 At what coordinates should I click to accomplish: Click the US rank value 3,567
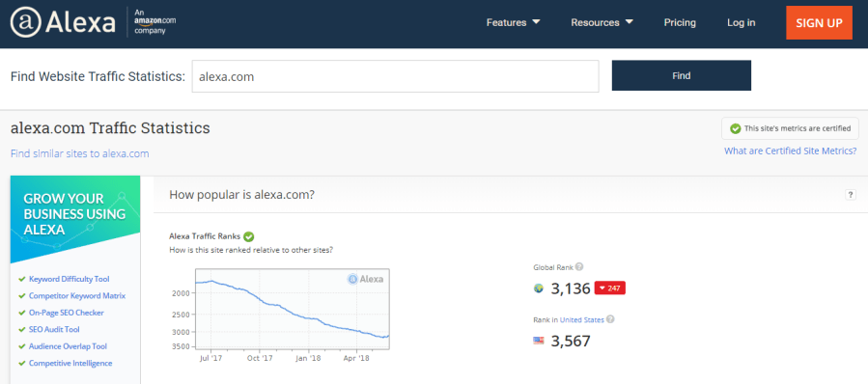[x=571, y=341]
